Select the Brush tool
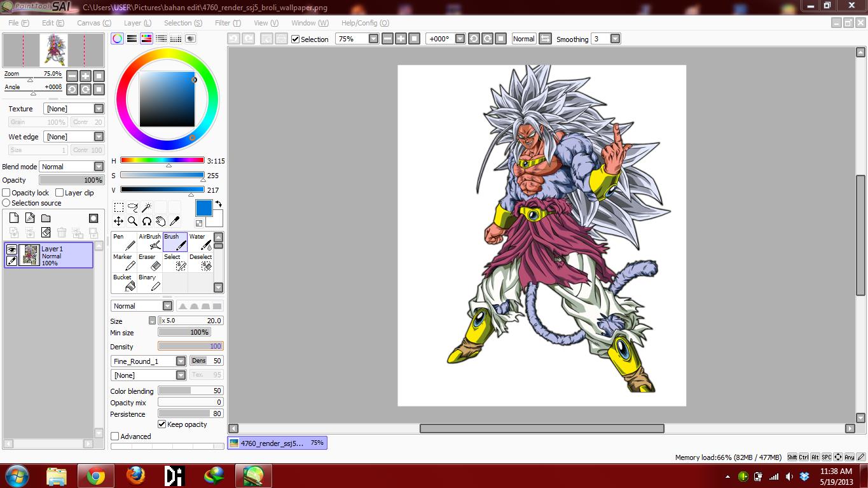Image resolution: width=868 pixels, height=488 pixels. coord(175,242)
